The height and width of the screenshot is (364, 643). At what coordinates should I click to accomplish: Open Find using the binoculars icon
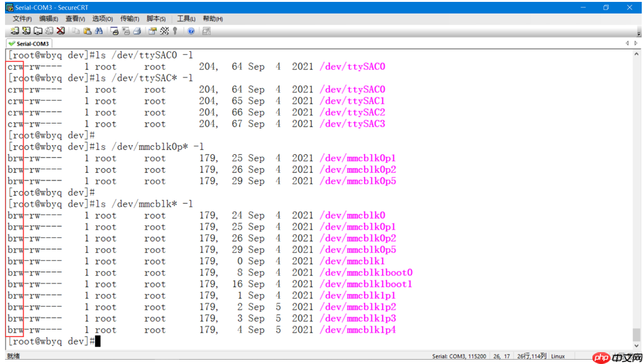coord(99,31)
